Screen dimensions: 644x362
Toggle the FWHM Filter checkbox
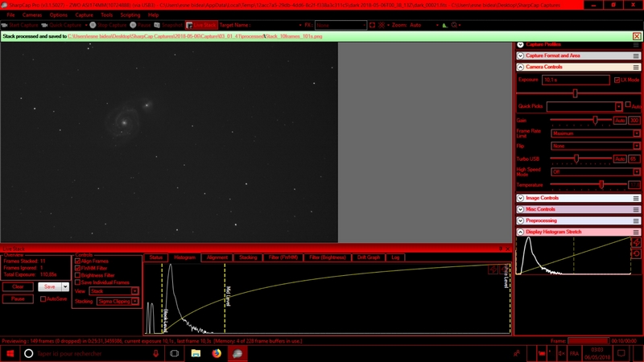coord(77,268)
